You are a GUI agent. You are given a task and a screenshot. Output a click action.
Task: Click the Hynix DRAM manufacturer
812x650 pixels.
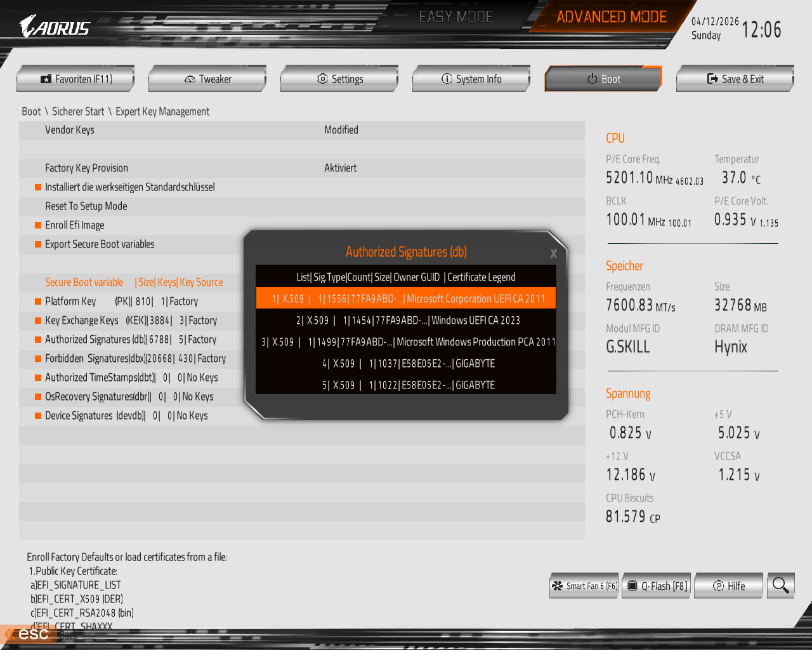click(731, 347)
